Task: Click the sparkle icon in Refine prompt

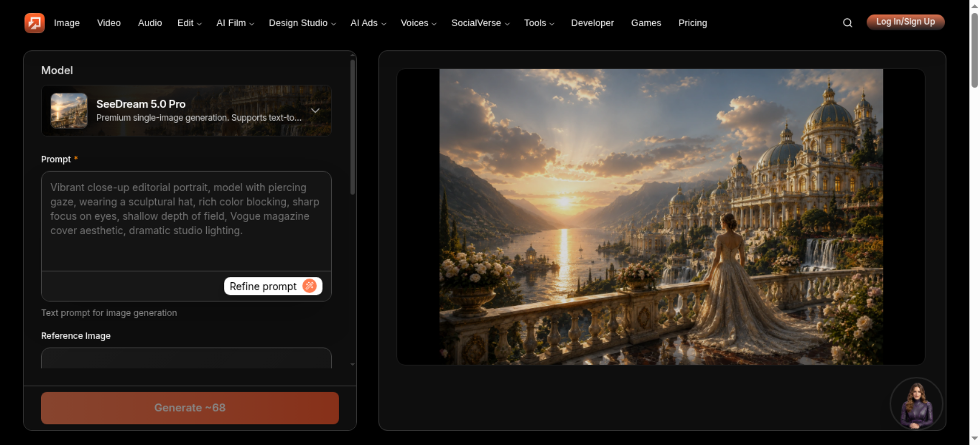Action: coord(310,286)
